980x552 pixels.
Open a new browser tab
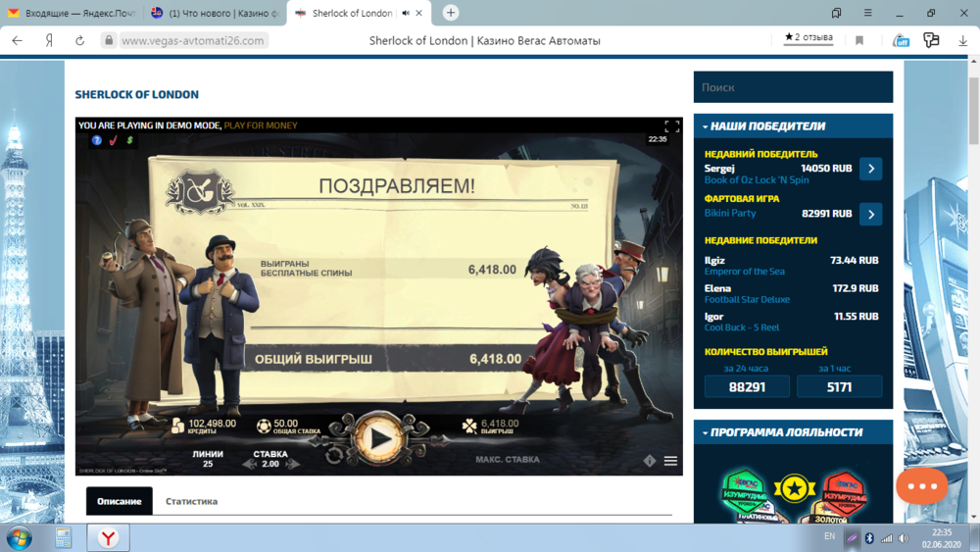click(x=450, y=13)
